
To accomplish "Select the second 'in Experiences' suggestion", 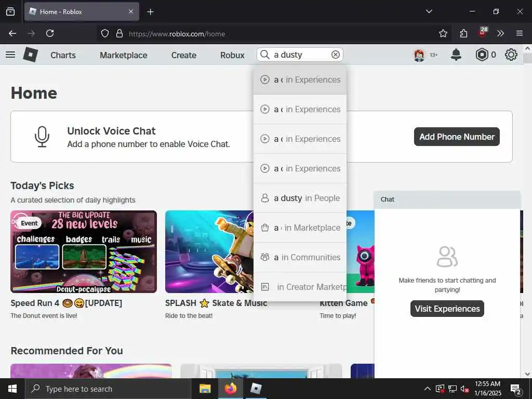I will click(300, 109).
